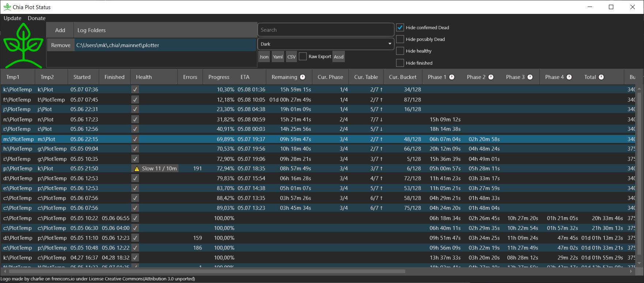
Task: Maximize the Chia Plot Status window
Action: (611, 7)
